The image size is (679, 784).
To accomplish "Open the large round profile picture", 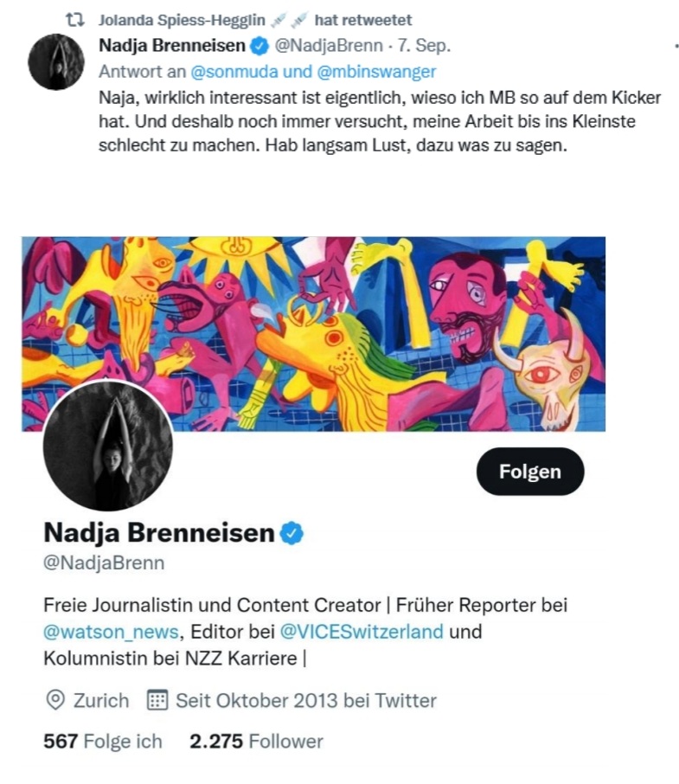I will tap(108, 446).
